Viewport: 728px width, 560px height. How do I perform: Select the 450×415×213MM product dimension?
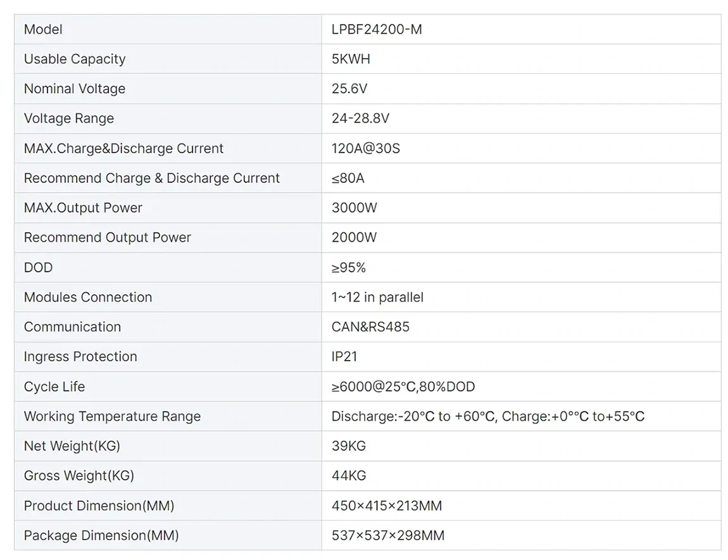(387, 505)
